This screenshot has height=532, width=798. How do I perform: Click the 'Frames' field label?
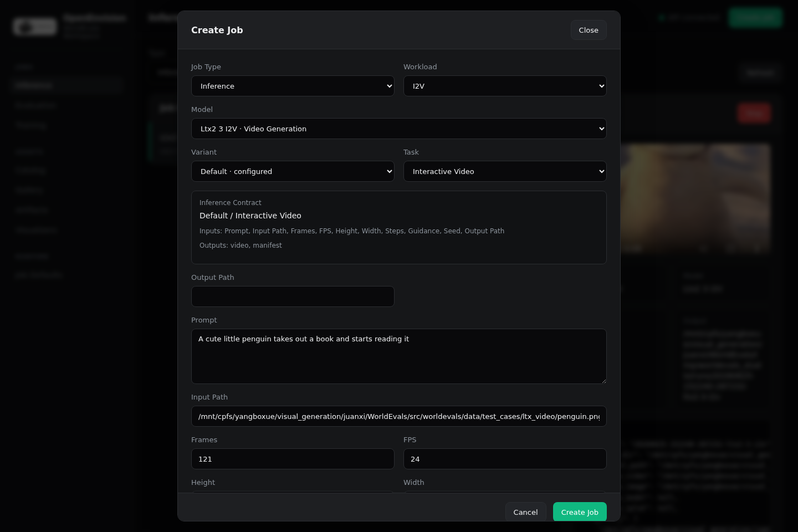click(204, 440)
